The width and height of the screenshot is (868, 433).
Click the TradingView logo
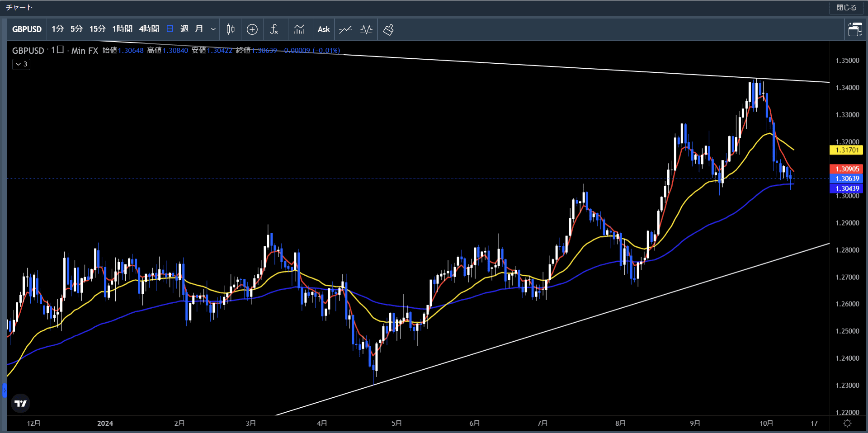20,403
